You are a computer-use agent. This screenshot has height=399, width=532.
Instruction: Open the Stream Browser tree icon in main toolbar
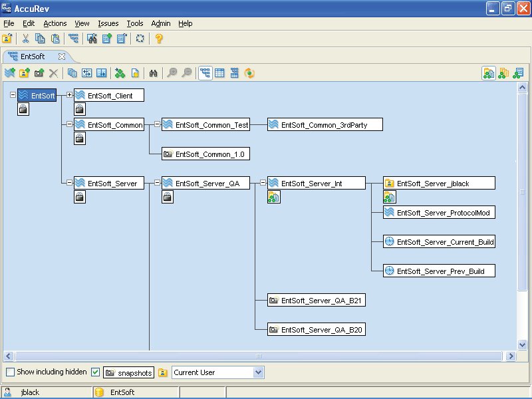[x=73, y=39]
